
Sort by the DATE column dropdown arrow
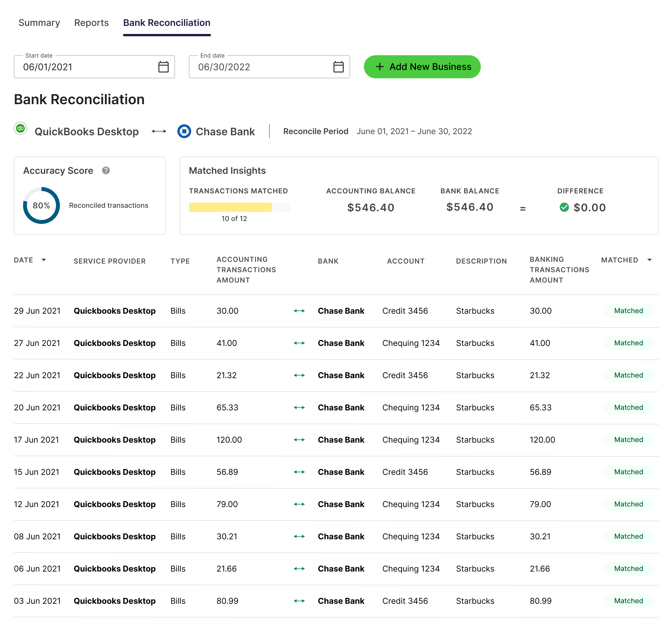44,260
